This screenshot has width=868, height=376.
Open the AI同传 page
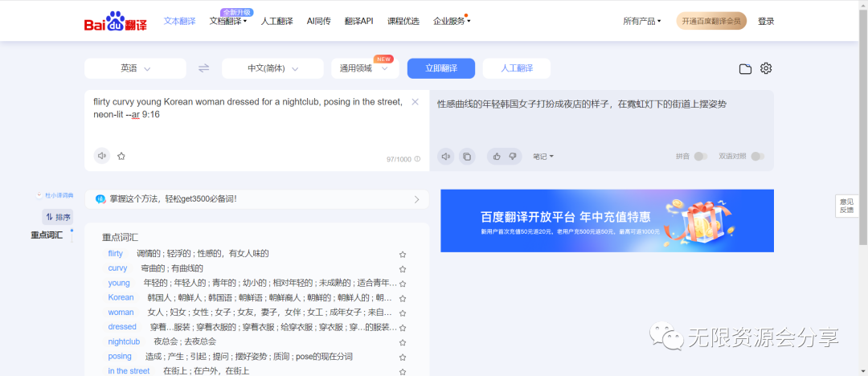(x=319, y=21)
